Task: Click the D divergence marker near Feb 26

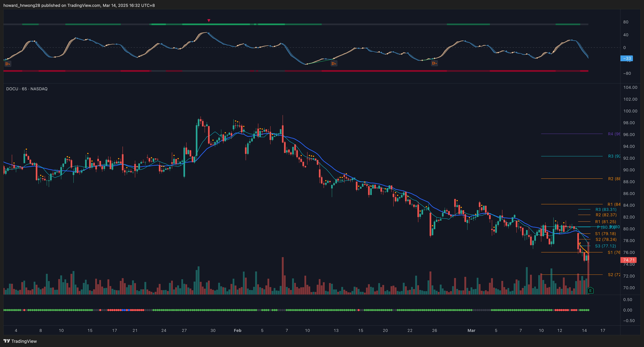Action: 435,63
